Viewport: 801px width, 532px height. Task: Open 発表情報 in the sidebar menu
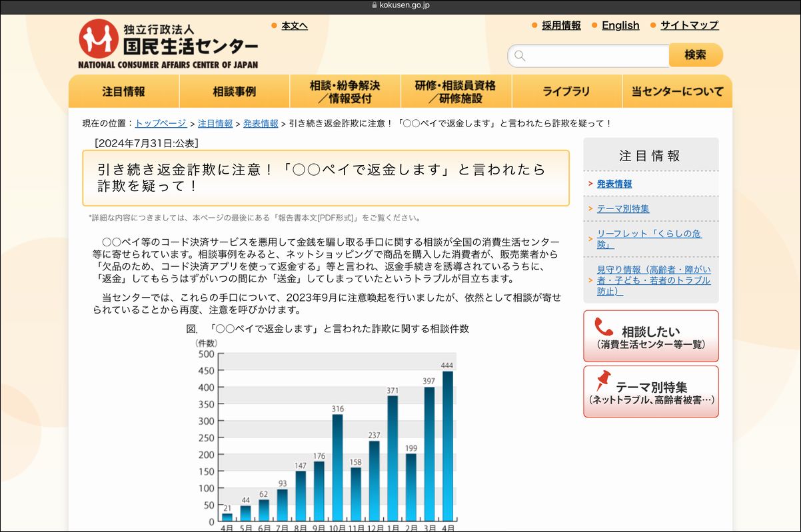(614, 184)
